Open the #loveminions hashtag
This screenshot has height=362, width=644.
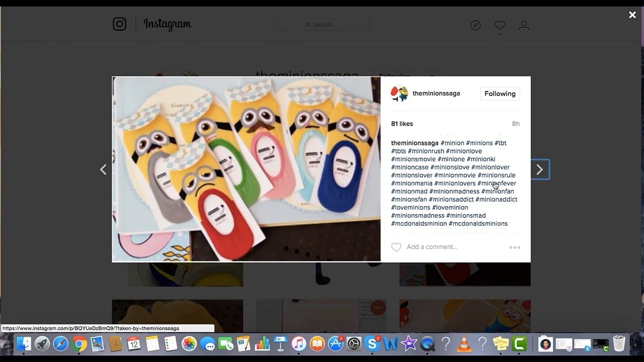411,207
